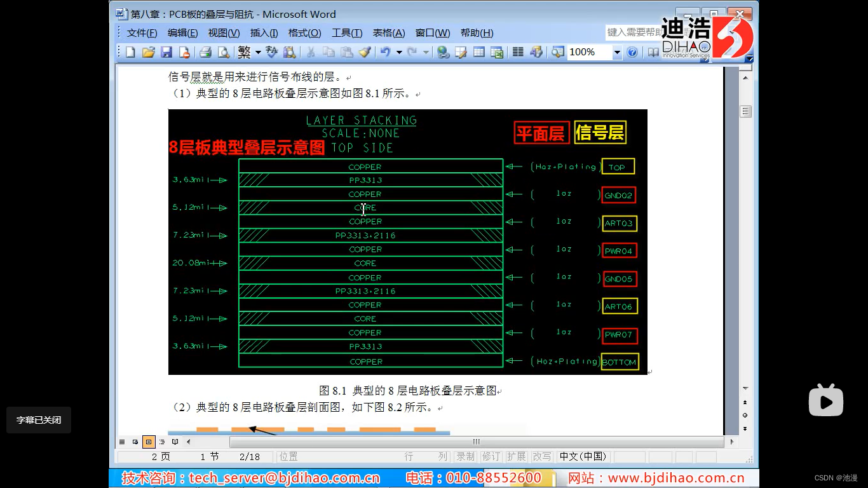This screenshot has width=868, height=488.
Task: Create a new blank document
Action: (x=131, y=52)
